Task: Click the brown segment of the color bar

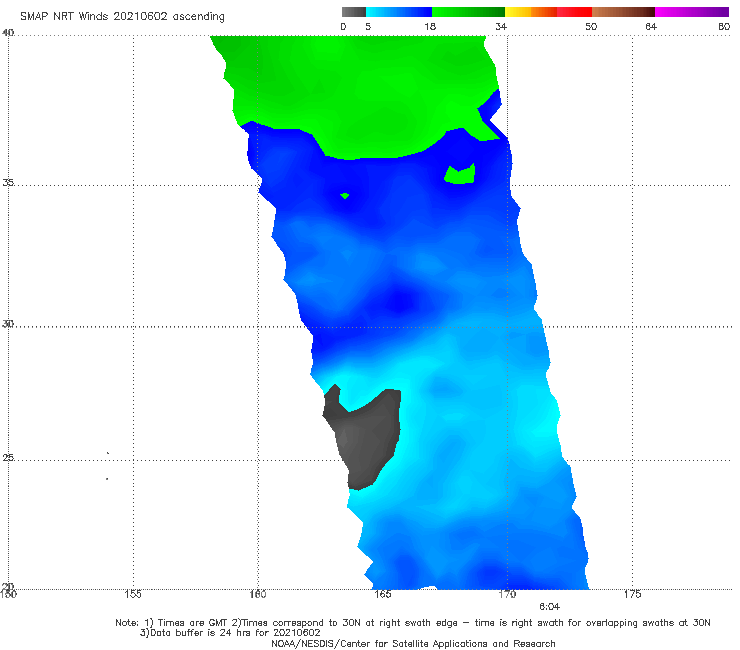Action: (x=623, y=12)
